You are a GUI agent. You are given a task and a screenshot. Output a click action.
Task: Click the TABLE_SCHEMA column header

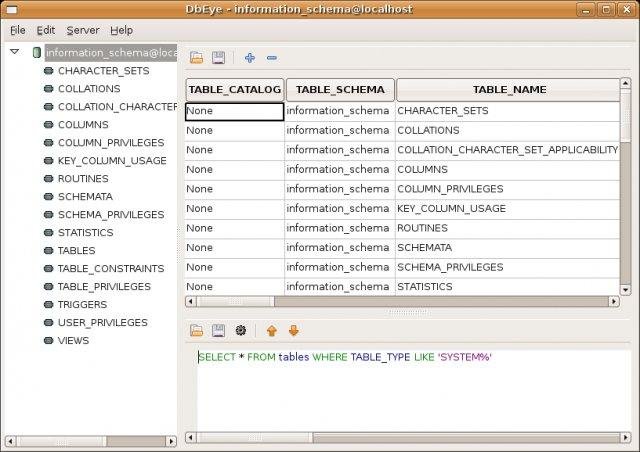(x=340, y=89)
